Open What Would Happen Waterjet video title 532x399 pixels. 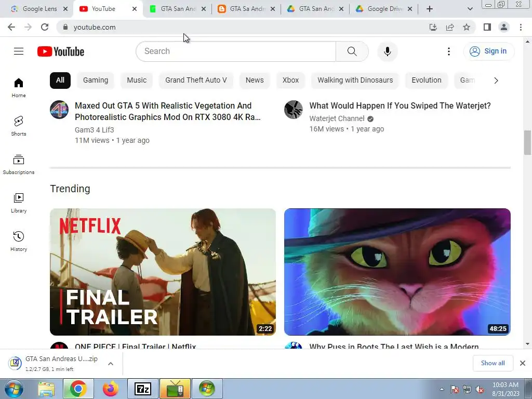coord(400,106)
